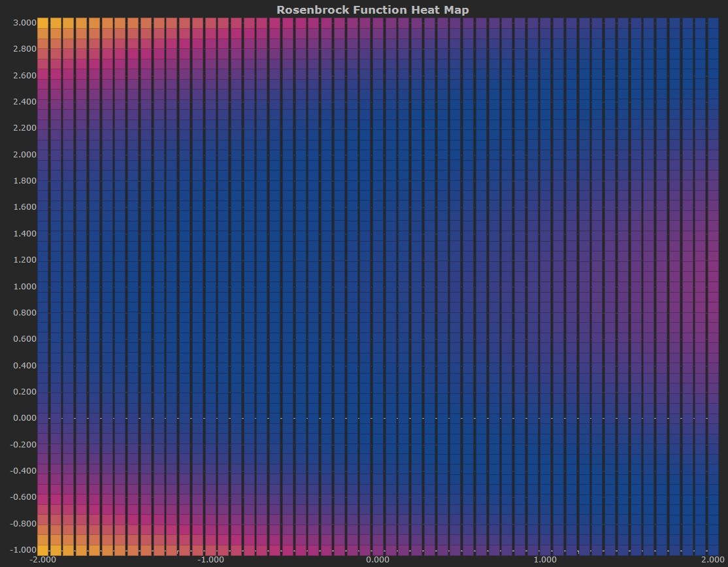Click the 1.000 label on the horizontal axis
This screenshot has height=567, width=728.
tap(545, 560)
